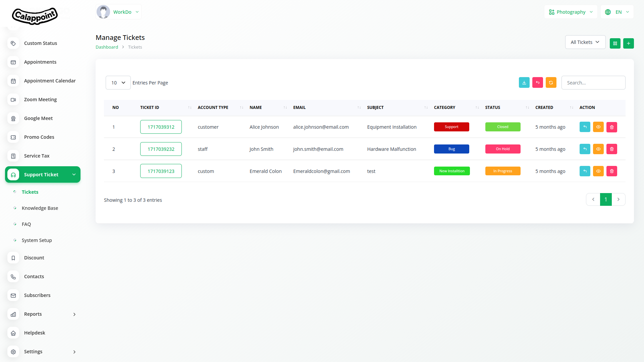Viewport: 644px width, 362px height.
Task: Expand the Photography workspace dropdown
Action: [571, 12]
